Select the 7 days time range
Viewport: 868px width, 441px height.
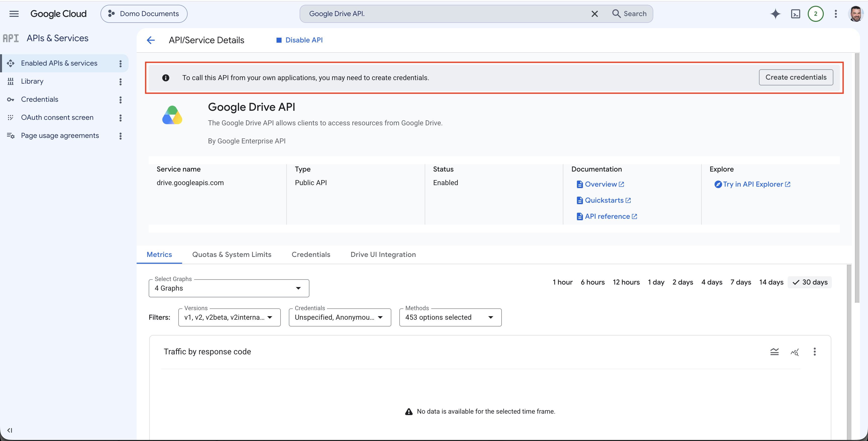pyautogui.click(x=741, y=282)
